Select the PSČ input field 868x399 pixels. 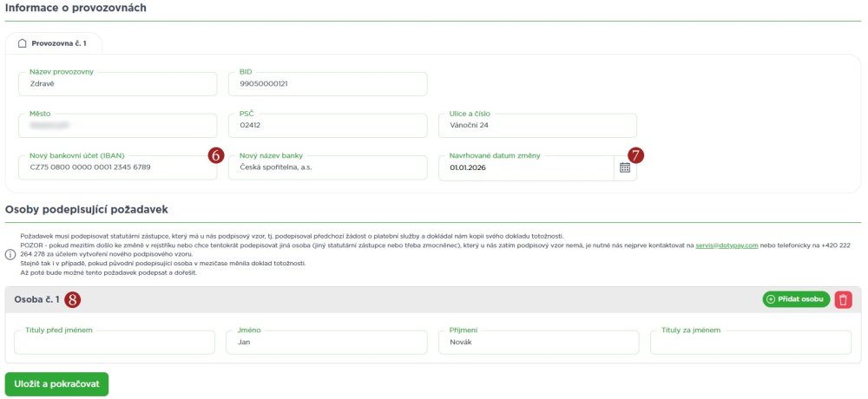(x=327, y=126)
